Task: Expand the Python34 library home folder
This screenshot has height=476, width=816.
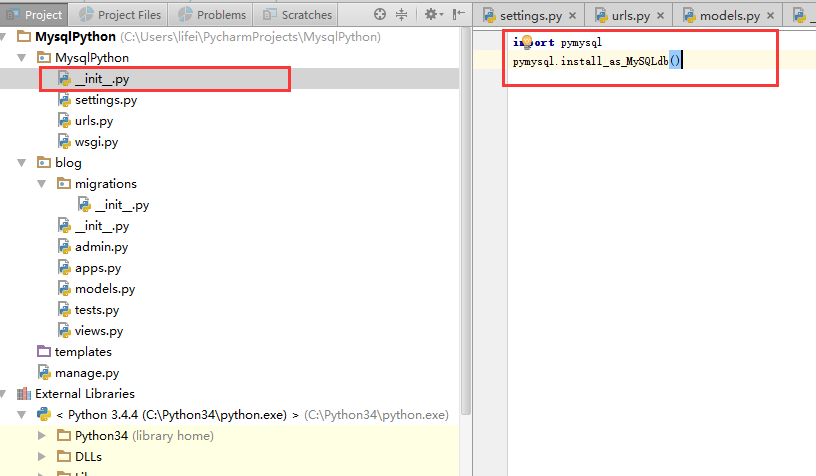Action: click(42, 435)
